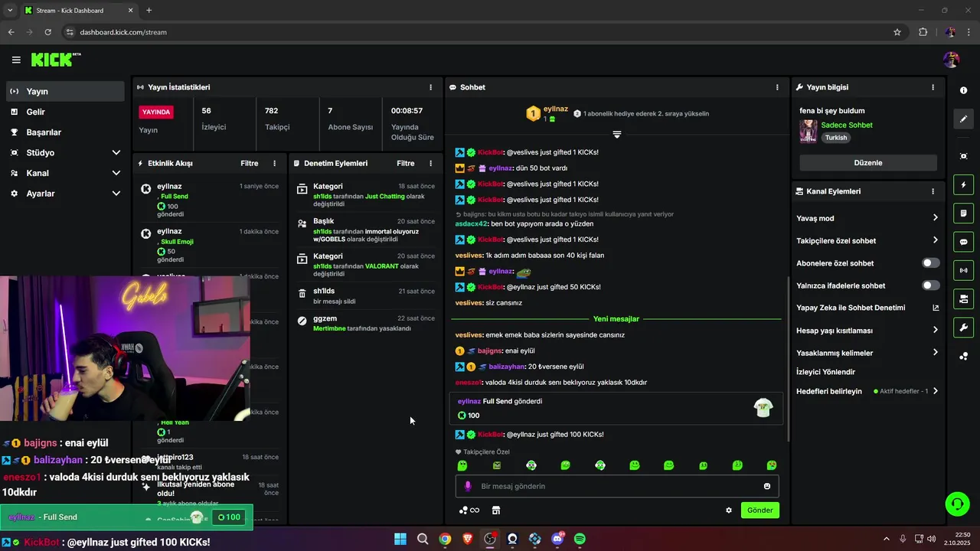This screenshot has height=551, width=980.
Task: Open the green support headset button
Action: (x=957, y=504)
